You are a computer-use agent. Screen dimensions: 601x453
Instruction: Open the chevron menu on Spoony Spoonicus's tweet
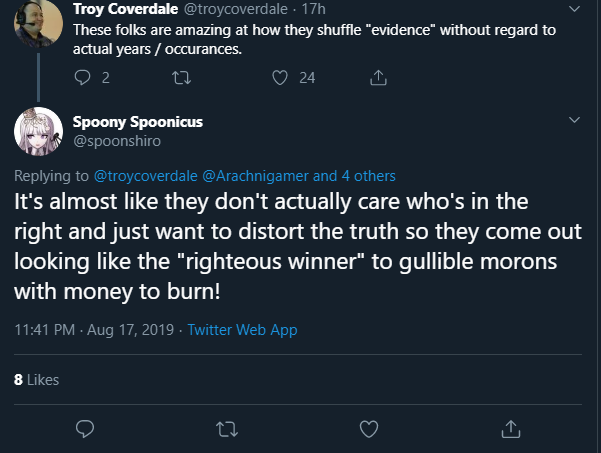coord(574,120)
